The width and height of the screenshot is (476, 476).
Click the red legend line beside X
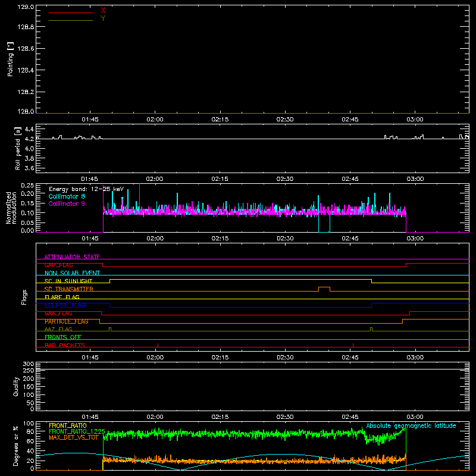(71, 12)
